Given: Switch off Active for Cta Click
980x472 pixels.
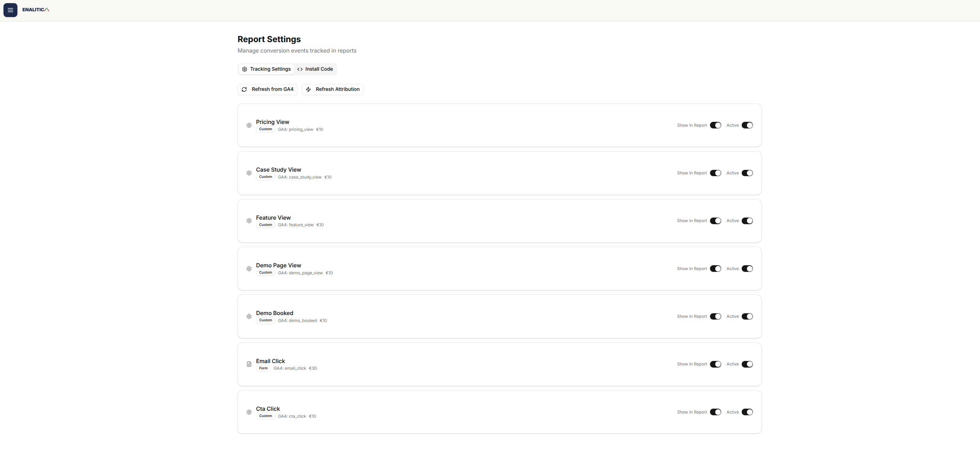Looking at the screenshot, I should point(747,412).
